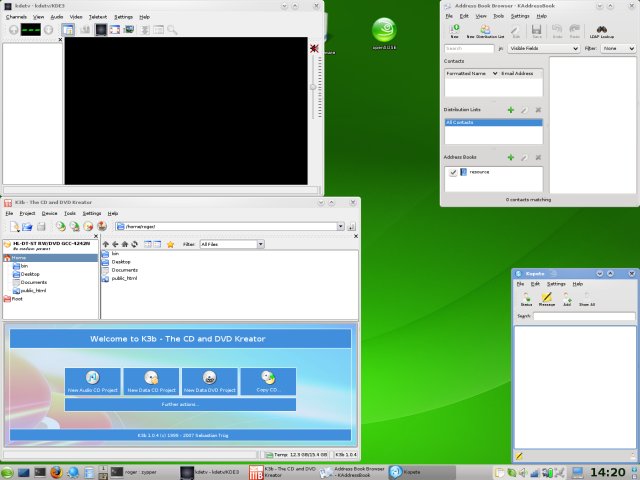Click Copy CD button in K3b
Viewport: 640px width, 480px height.
268,381
